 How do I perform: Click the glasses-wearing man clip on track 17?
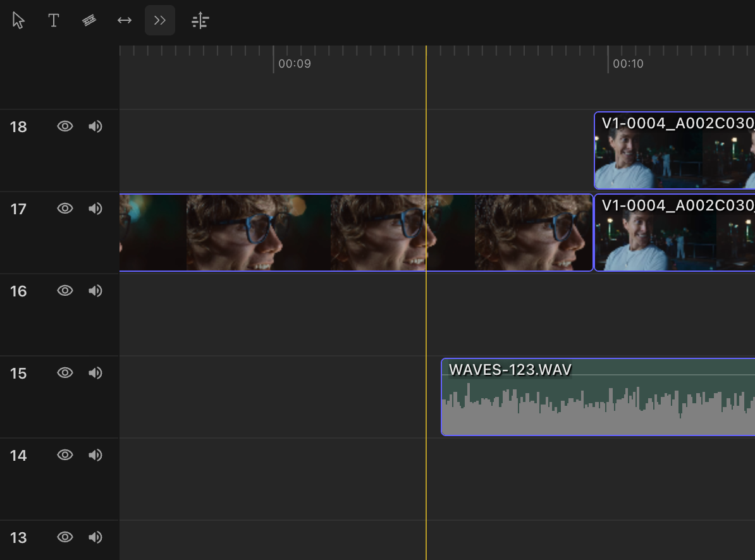(354, 232)
